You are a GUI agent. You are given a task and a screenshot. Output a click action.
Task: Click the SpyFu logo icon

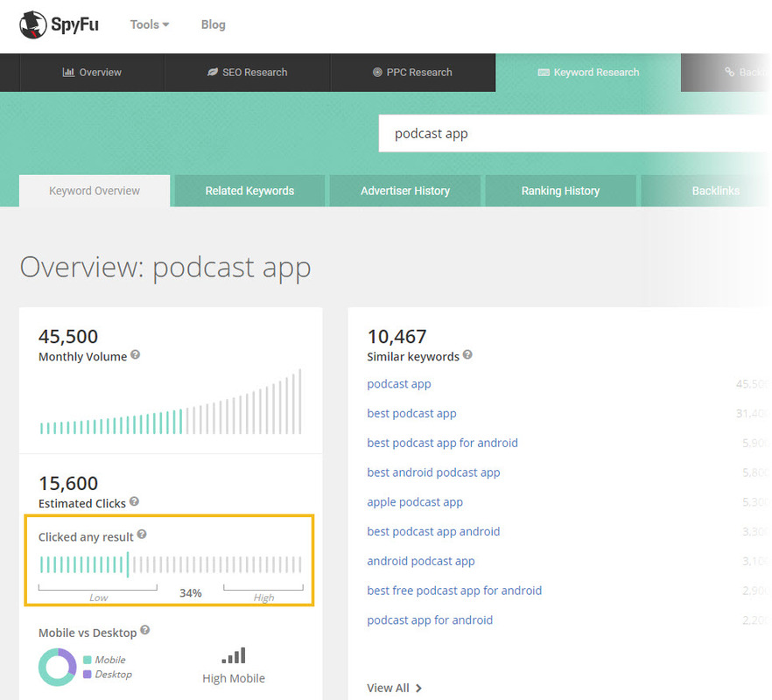point(33,24)
